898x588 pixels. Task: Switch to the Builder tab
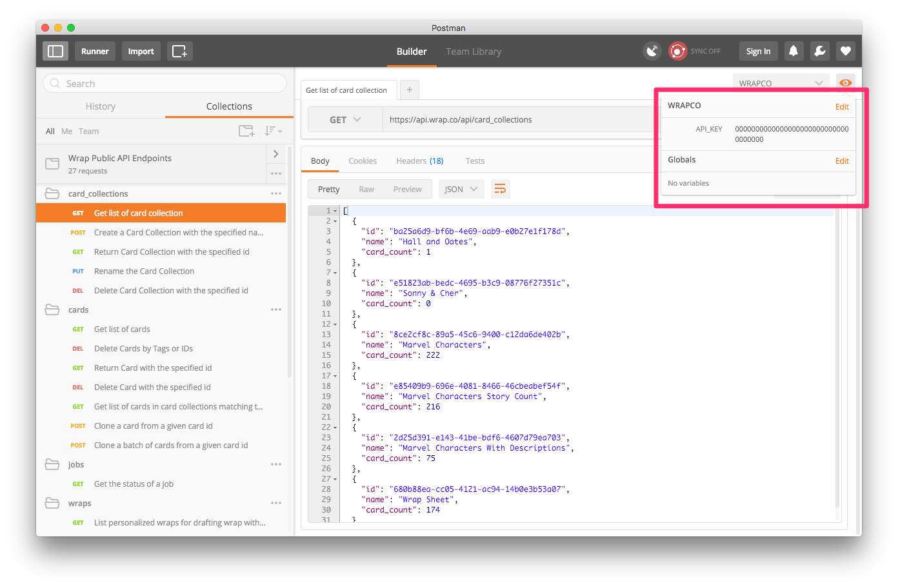tap(412, 52)
